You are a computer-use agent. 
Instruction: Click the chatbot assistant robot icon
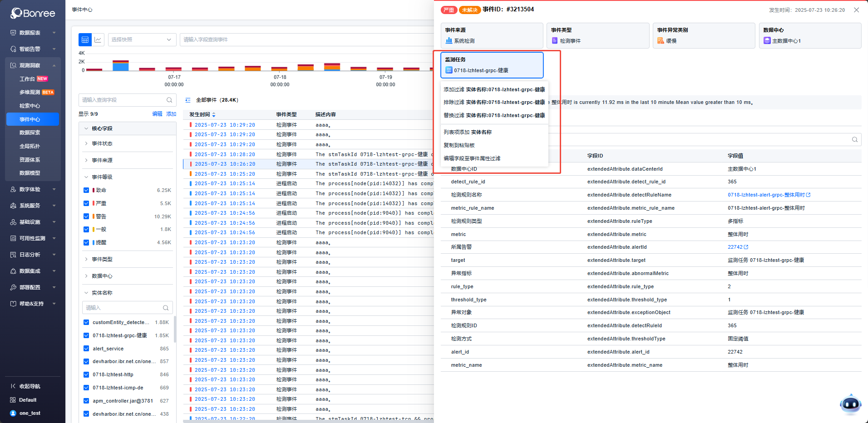pos(850,403)
